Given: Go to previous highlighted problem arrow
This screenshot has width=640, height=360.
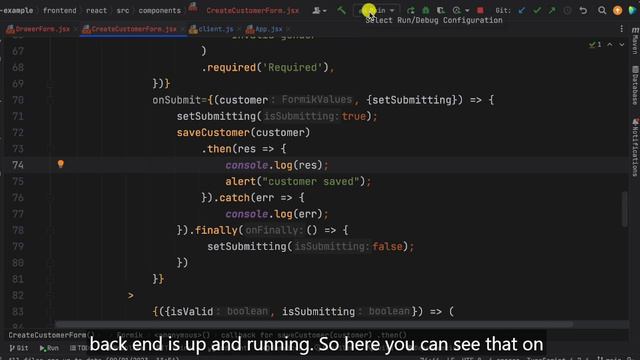Looking at the screenshot, I should pos(610,44).
